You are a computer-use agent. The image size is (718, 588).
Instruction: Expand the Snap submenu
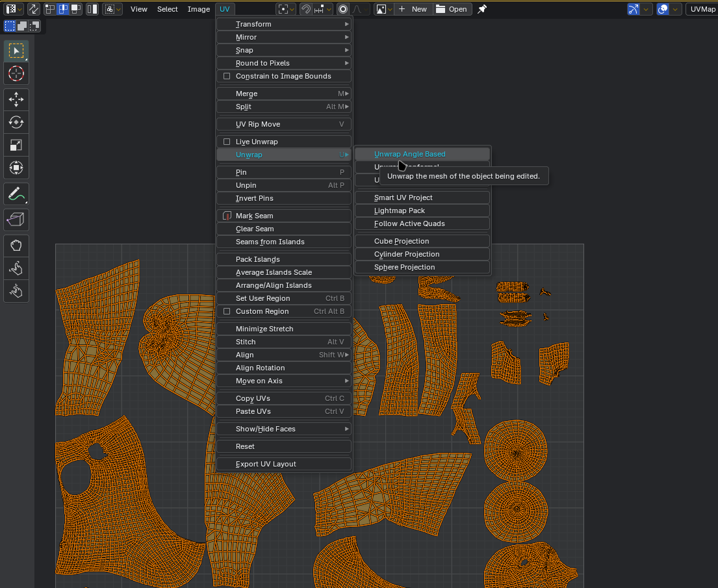pos(284,50)
